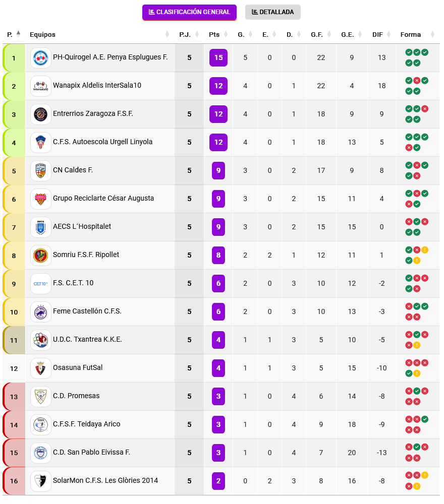Click PH-Quirogel Penya Esplugues team crest
Screen dimensions: 444x504
click(x=41, y=58)
